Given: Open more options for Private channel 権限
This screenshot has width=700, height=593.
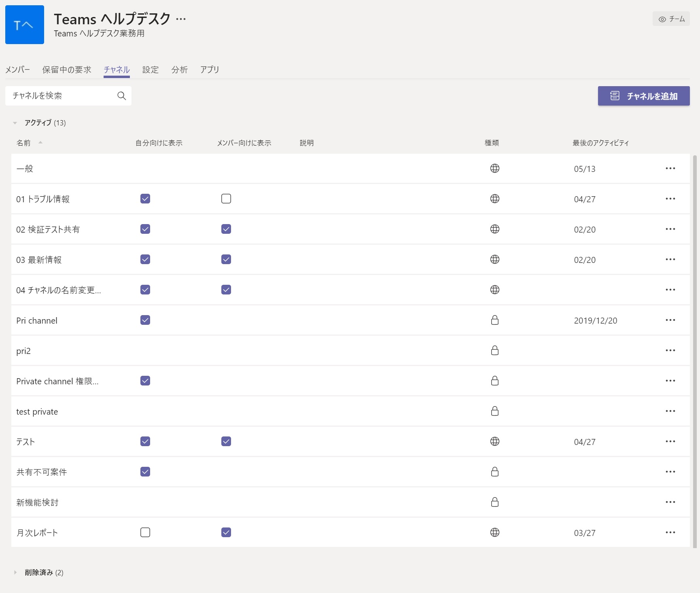Looking at the screenshot, I should pos(670,381).
